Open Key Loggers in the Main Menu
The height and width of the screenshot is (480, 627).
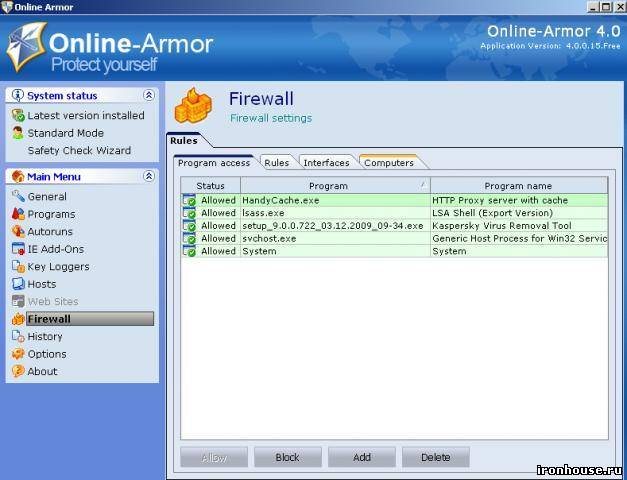[x=58, y=267]
